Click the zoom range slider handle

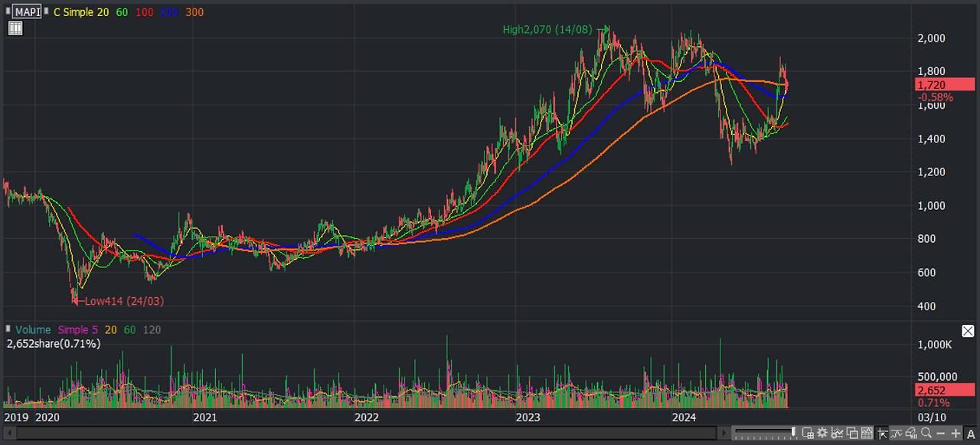(793, 432)
